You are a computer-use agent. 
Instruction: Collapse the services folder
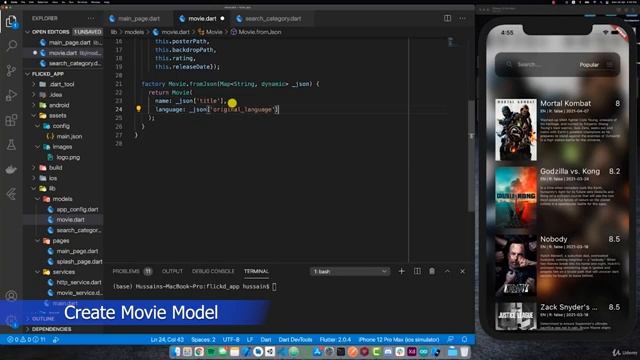63,272
